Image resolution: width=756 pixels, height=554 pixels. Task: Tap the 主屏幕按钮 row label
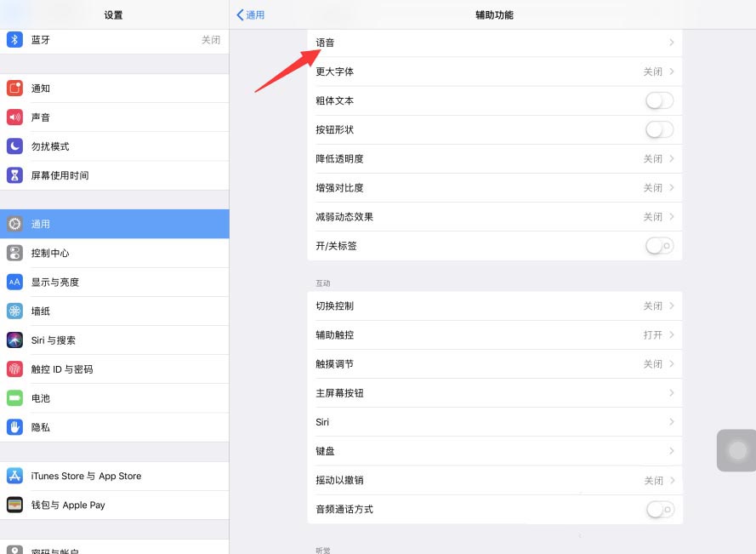pyautogui.click(x=339, y=393)
